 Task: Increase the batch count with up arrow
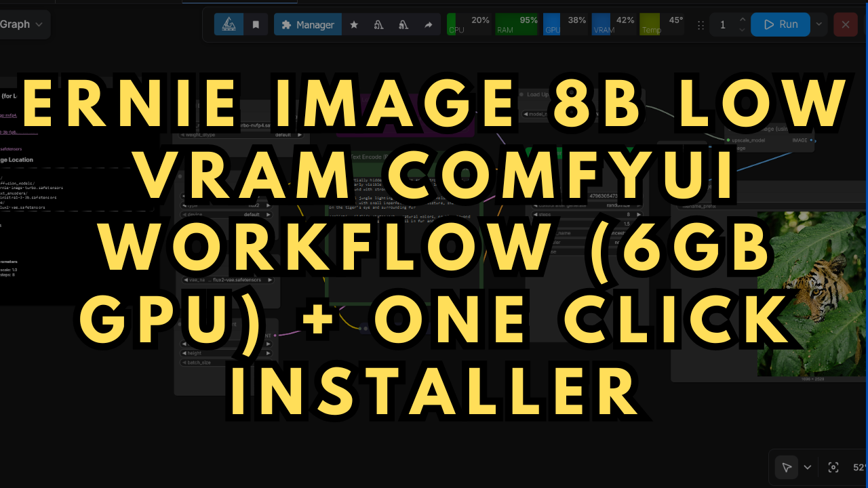(743, 20)
